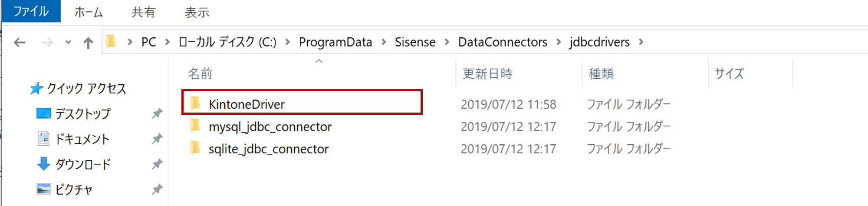The height and width of the screenshot is (206, 868).
Task: Select the sqlite_jdbc_connector folder icon
Action: tap(195, 148)
